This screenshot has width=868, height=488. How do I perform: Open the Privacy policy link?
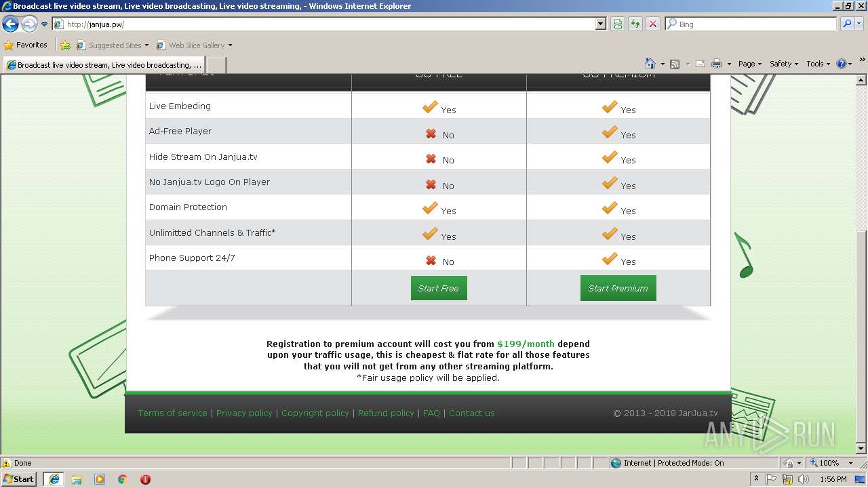244,413
